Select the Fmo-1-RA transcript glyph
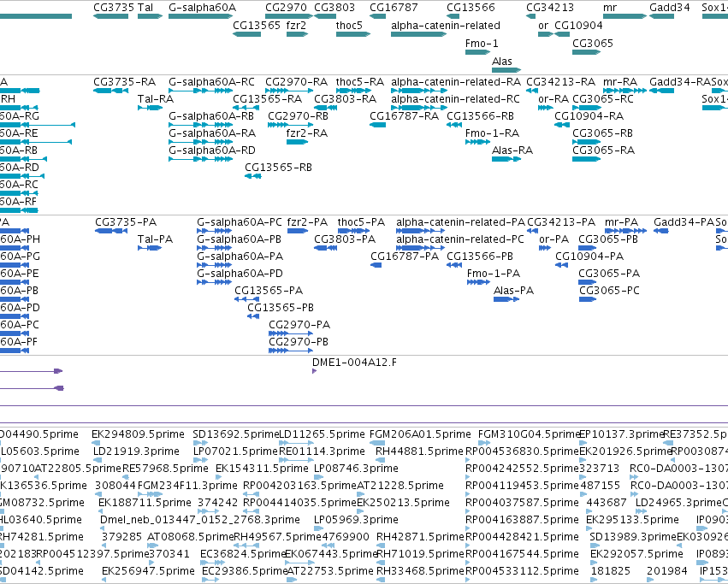This screenshot has height=584, width=728. (477, 142)
